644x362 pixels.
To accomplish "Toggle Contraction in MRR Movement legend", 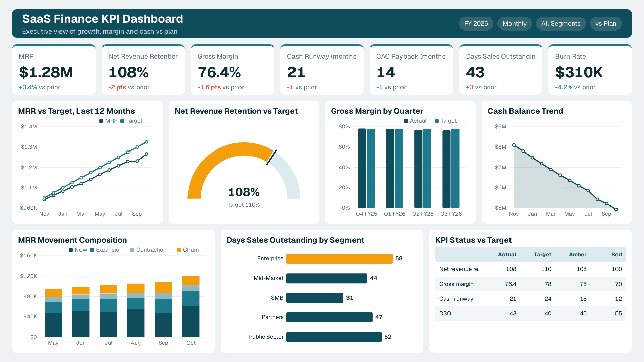I will (148, 250).
